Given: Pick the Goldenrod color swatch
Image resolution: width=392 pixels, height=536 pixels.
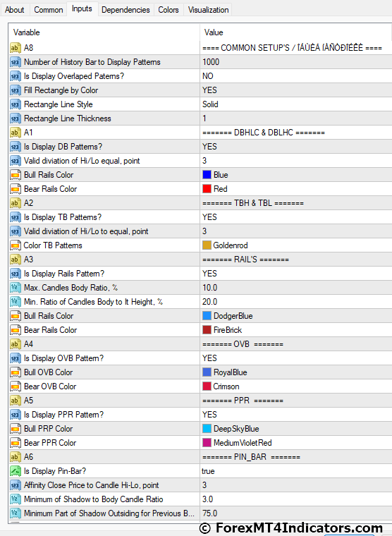Looking at the screenshot, I should point(207,245).
